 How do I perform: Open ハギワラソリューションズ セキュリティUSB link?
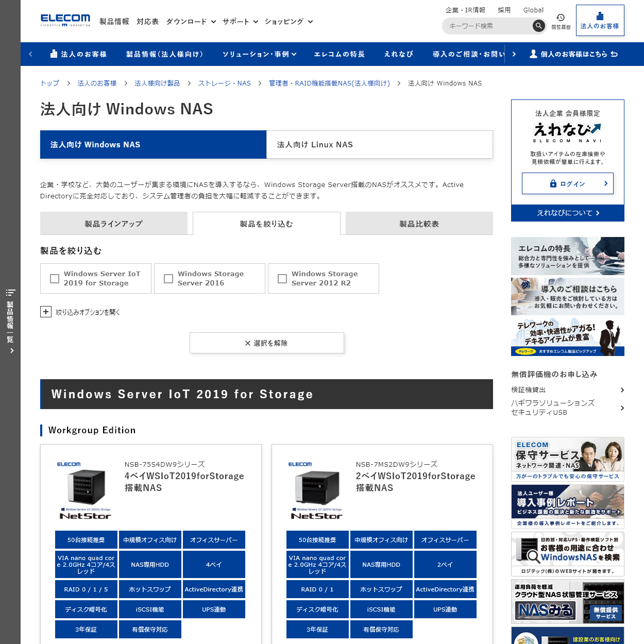(568, 408)
